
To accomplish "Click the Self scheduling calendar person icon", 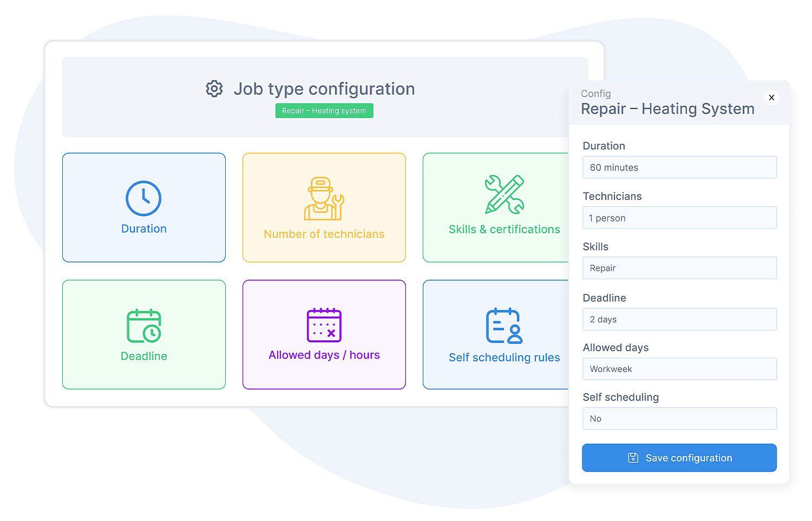I will pyautogui.click(x=504, y=326).
